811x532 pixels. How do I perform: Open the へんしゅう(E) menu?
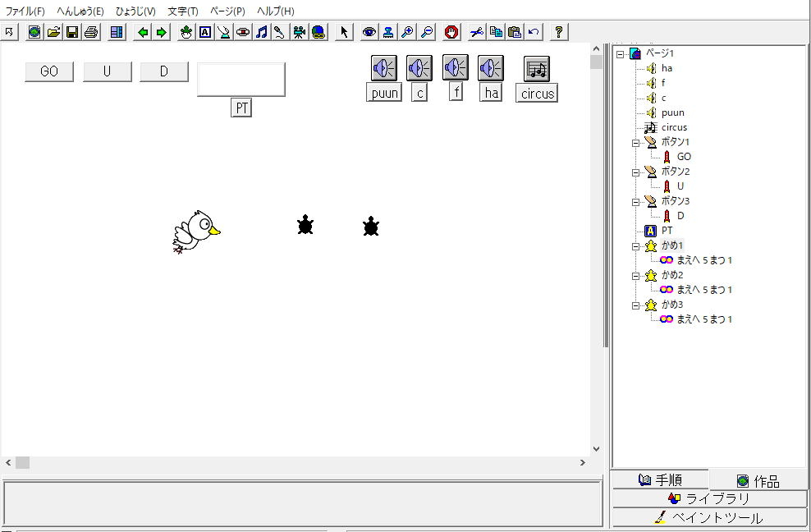pos(80,11)
